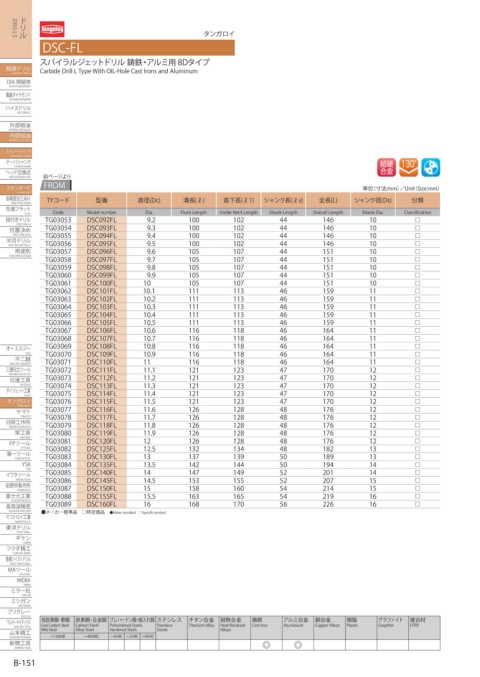Click the Tungaloy logo at top
Image resolution: width=480 pixels, height=677 pixels.
(x=52, y=29)
